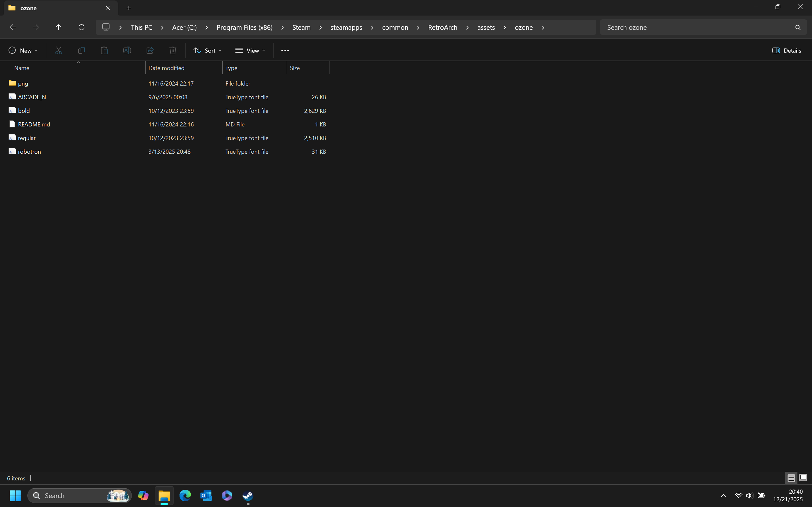This screenshot has width=812, height=507.
Task: Add a new tab with plus icon
Action: pyautogui.click(x=129, y=8)
